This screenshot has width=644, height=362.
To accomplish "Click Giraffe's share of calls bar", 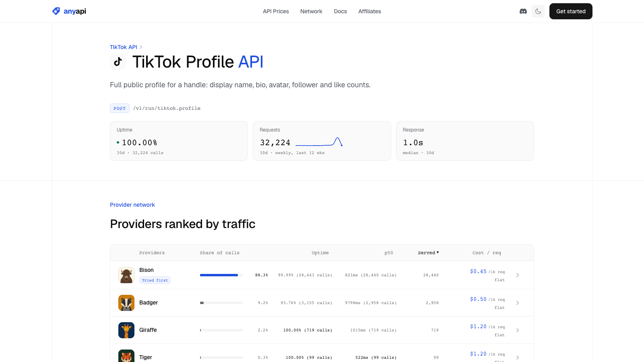I will (221, 330).
